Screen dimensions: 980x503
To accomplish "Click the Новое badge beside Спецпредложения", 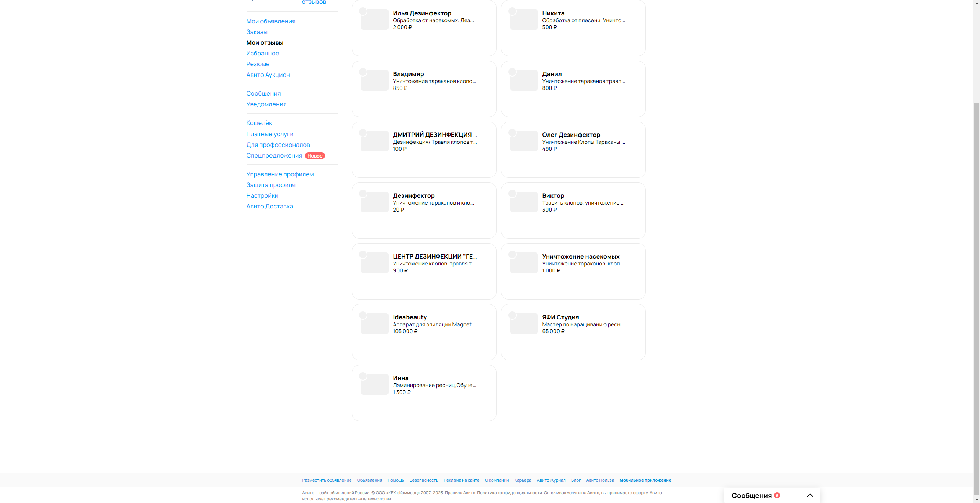I will pyautogui.click(x=315, y=156).
